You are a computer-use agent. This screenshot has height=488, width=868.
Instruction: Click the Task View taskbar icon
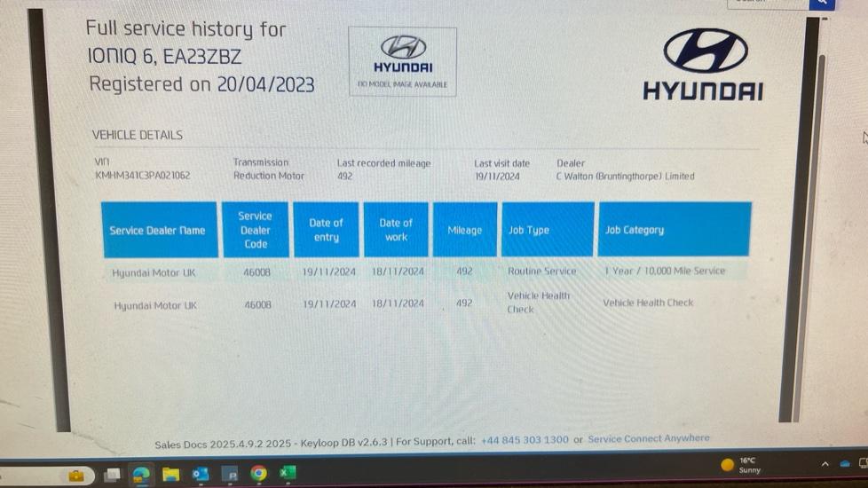click(113, 475)
